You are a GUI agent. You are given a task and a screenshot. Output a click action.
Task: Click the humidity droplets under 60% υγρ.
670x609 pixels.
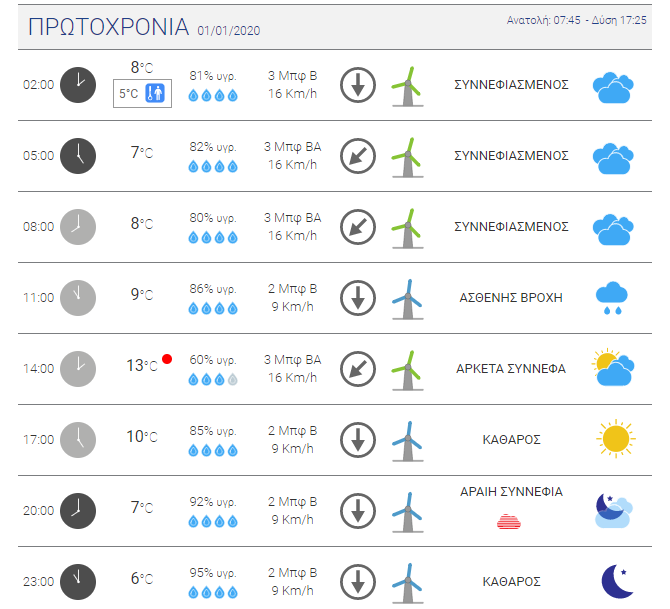213,379
